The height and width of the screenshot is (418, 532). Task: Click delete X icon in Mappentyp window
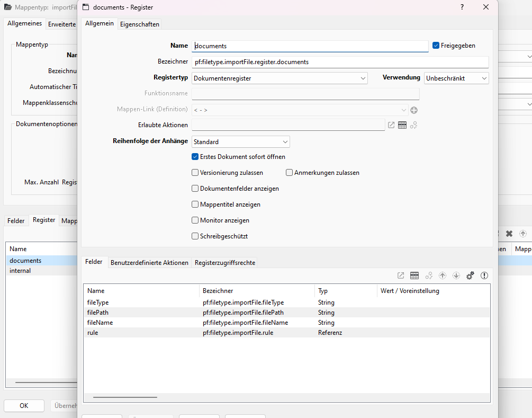509,234
